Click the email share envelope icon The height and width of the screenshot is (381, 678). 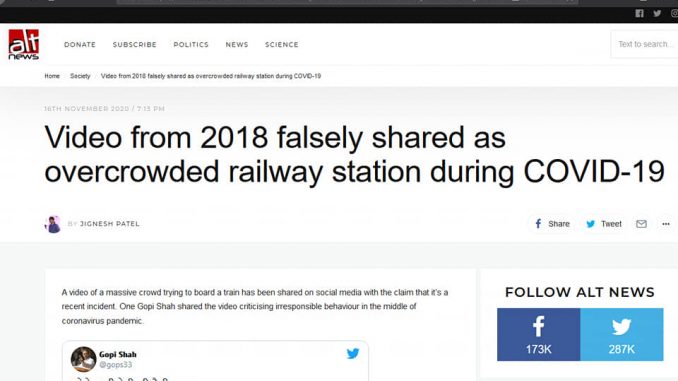point(641,224)
